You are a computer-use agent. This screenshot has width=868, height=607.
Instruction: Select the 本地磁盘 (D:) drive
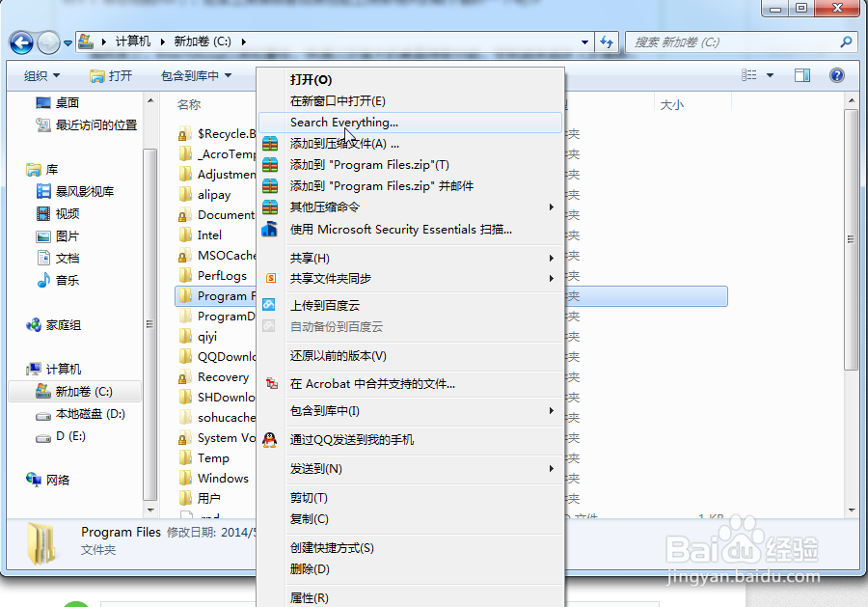(x=80, y=414)
